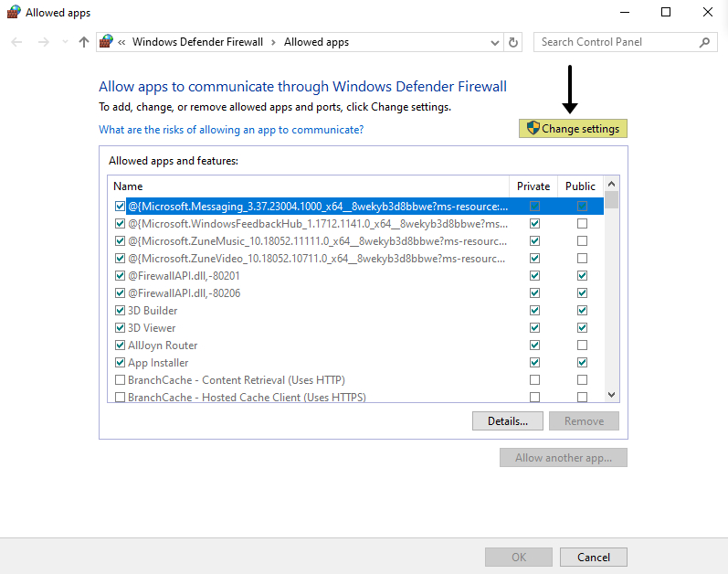Image resolution: width=728 pixels, height=574 pixels.
Task: Open the risks of allowing an app link
Action: pyautogui.click(x=231, y=130)
